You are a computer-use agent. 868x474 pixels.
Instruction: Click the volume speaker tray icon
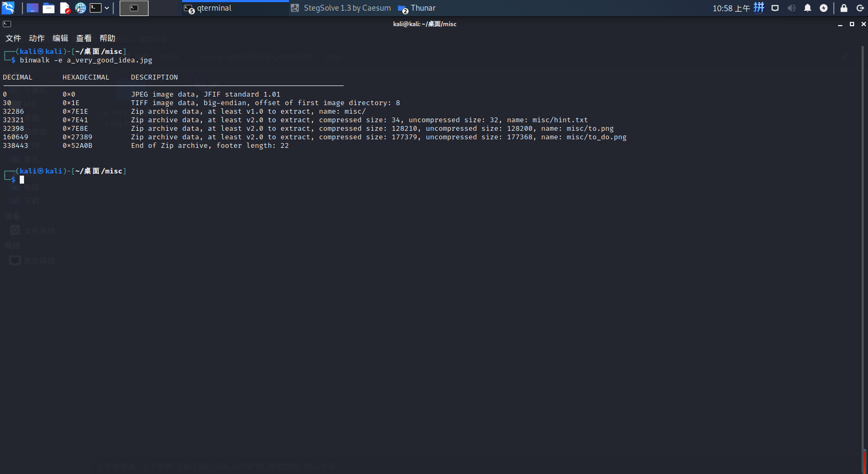click(792, 8)
